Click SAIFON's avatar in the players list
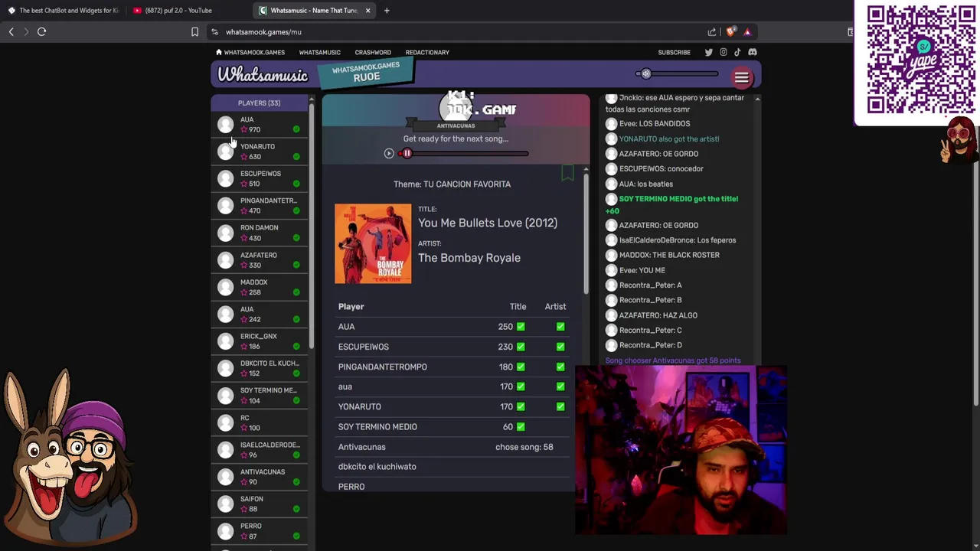980x551 pixels. [x=225, y=504]
